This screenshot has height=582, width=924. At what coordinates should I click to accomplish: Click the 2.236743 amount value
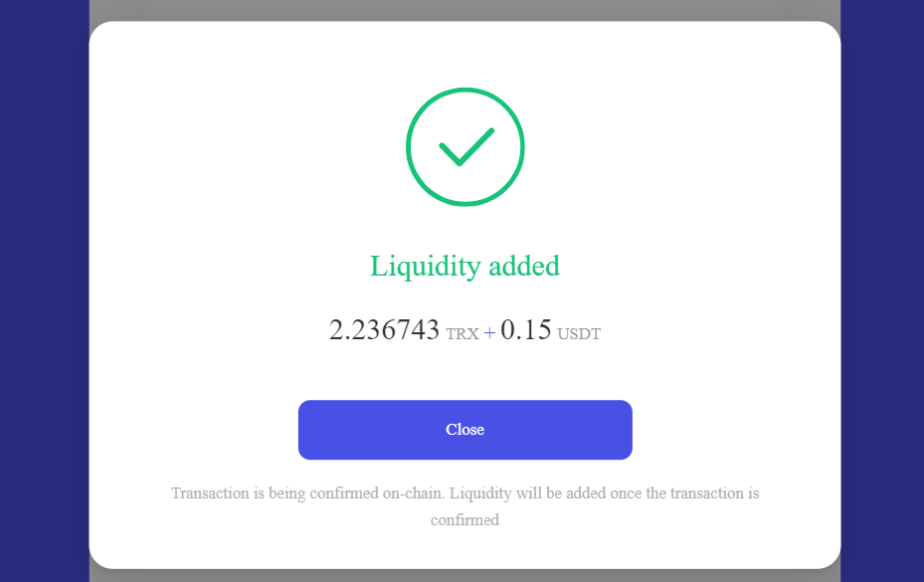pyautogui.click(x=384, y=329)
